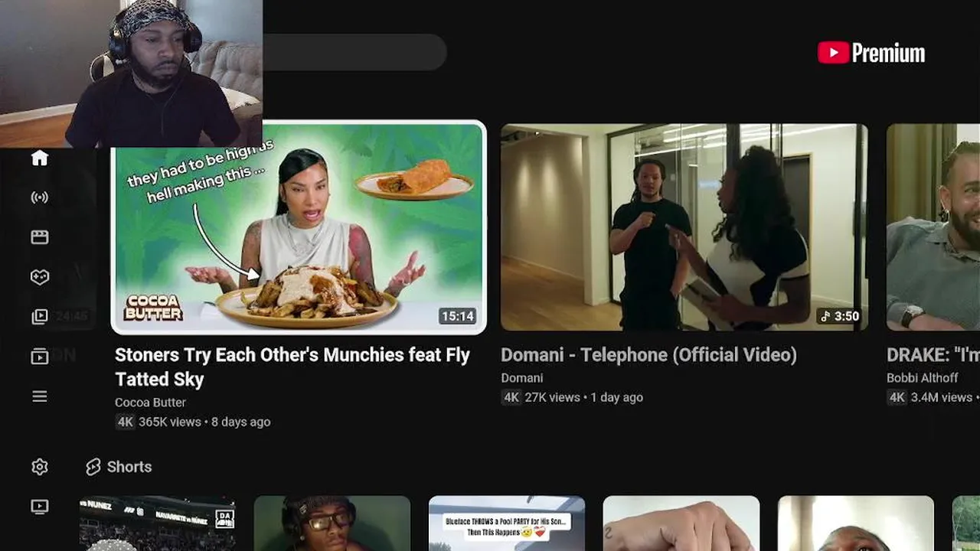Open the Movies & TV sidebar icon
Image resolution: width=980 pixels, height=551 pixels.
[x=40, y=237]
